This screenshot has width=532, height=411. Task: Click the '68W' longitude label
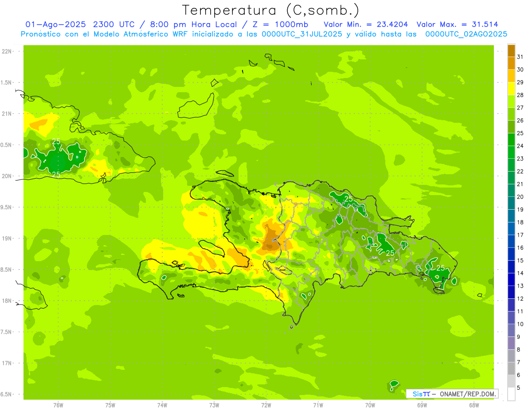tap(474, 405)
